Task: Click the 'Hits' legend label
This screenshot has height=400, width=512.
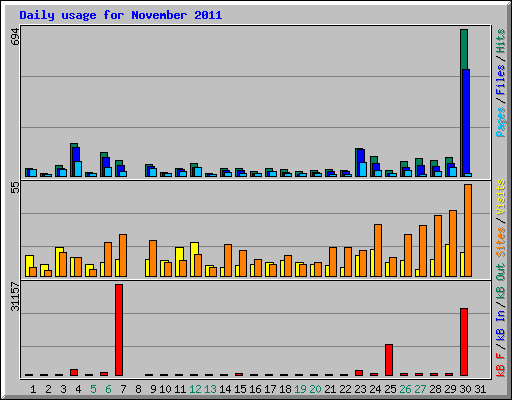Action: tap(501, 41)
